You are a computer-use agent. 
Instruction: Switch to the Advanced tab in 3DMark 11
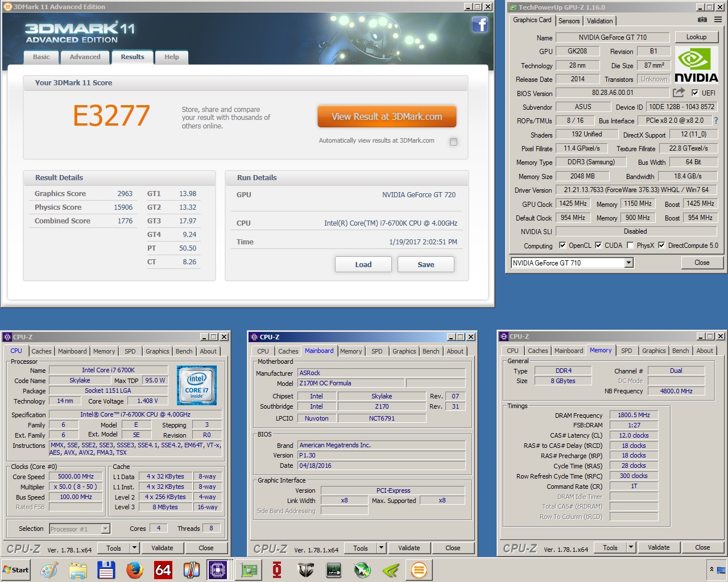point(85,57)
